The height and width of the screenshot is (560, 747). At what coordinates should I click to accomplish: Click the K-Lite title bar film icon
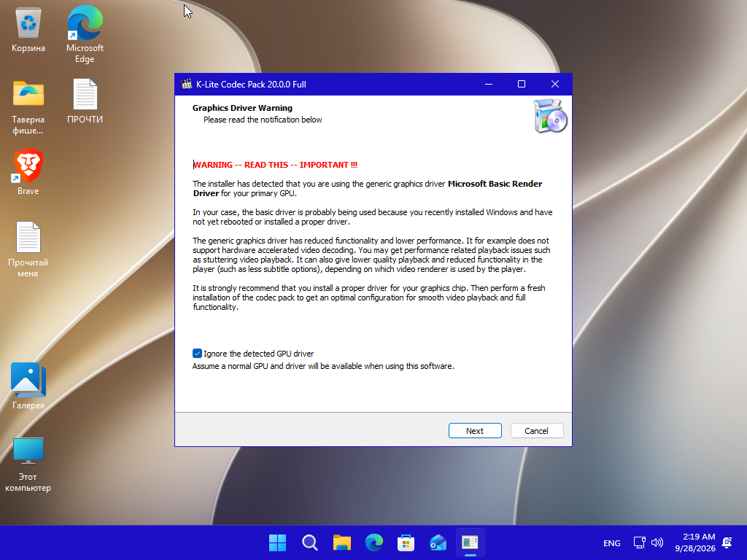[x=187, y=85]
